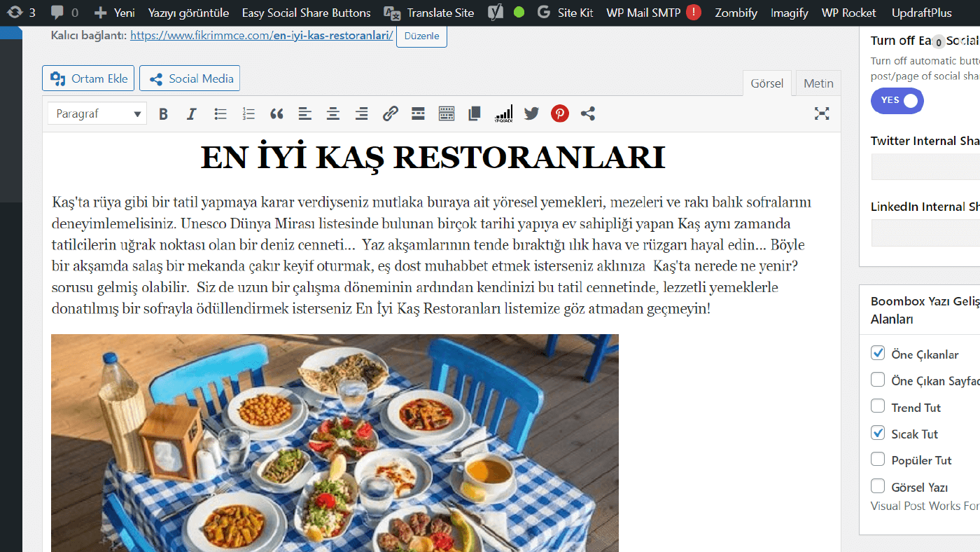Image resolution: width=980 pixels, height=552 pixels.
Task: Center align the text
Action: click(x=333, y=113)
